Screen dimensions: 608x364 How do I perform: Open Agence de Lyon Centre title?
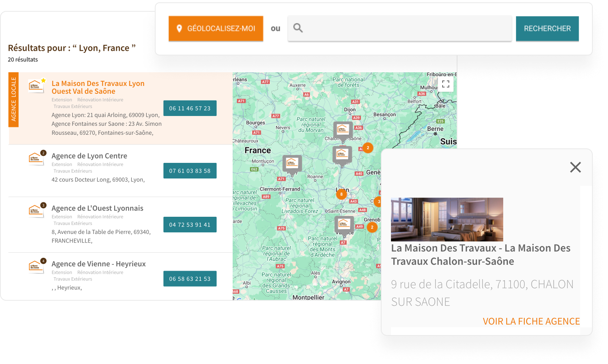[89, 156]
